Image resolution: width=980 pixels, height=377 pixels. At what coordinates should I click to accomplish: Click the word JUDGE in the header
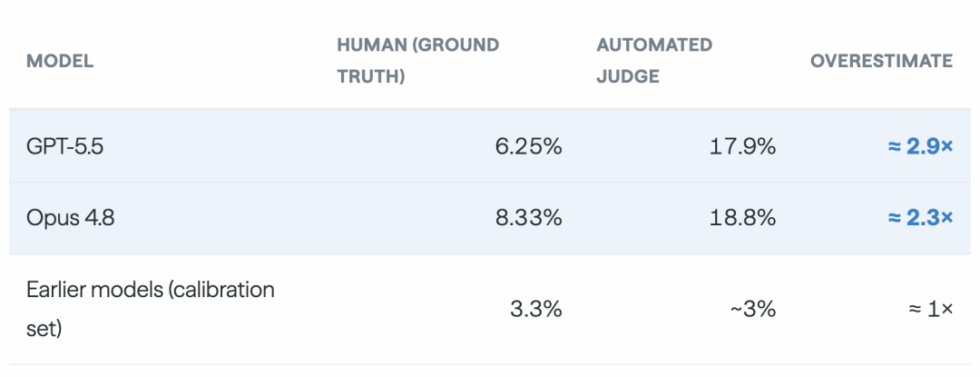coord(628,76)
